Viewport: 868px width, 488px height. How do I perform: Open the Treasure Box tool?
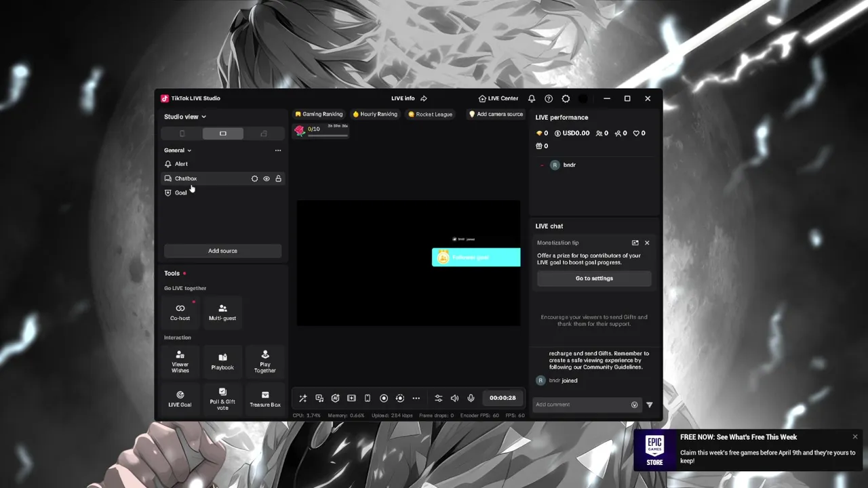[265, 399]
